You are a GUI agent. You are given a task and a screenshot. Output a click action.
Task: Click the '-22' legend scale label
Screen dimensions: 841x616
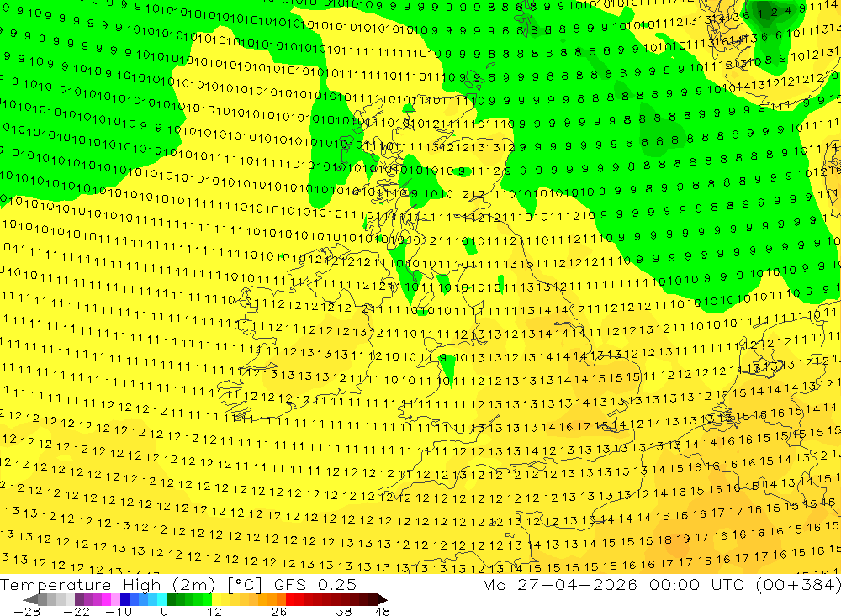point(77,611)
